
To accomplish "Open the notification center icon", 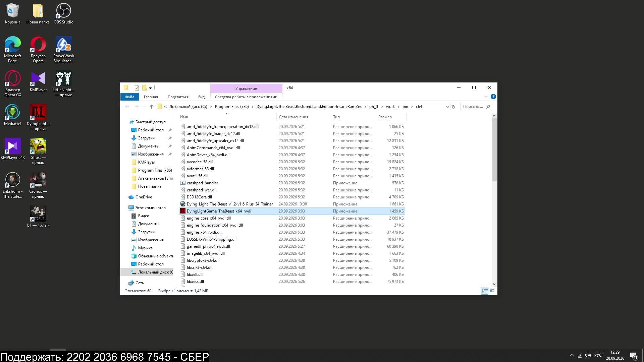I will (x=634, y=355).
